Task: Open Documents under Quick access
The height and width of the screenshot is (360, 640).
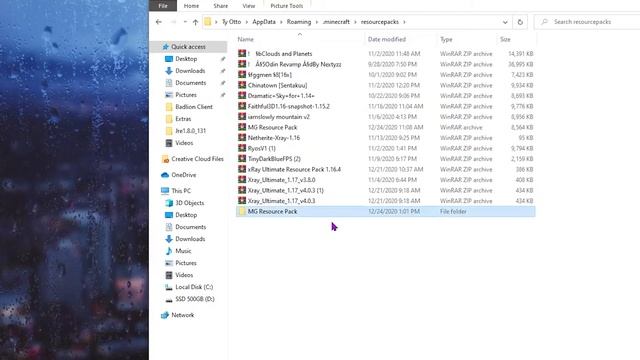Action: pyautogui.click(x=191, y=83)
